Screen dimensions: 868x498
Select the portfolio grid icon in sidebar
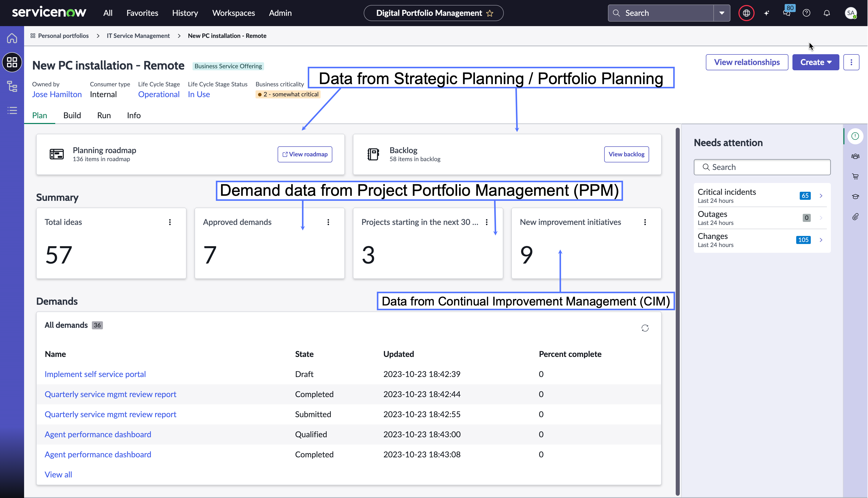tap(12, 62)
